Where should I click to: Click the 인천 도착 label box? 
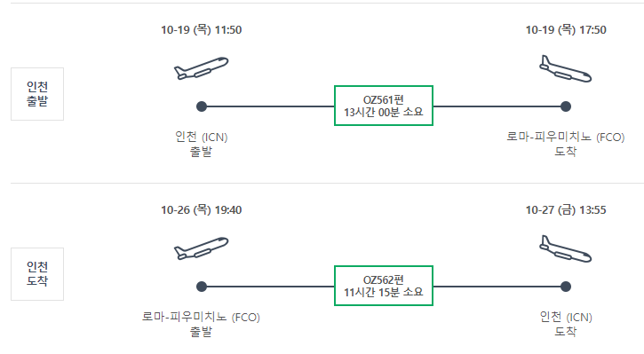point(37,274)
